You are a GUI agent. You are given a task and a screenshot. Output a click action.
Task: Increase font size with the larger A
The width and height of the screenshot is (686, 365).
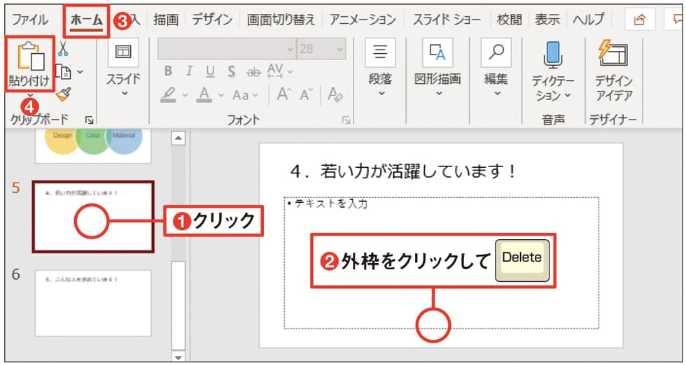(284, 94)
